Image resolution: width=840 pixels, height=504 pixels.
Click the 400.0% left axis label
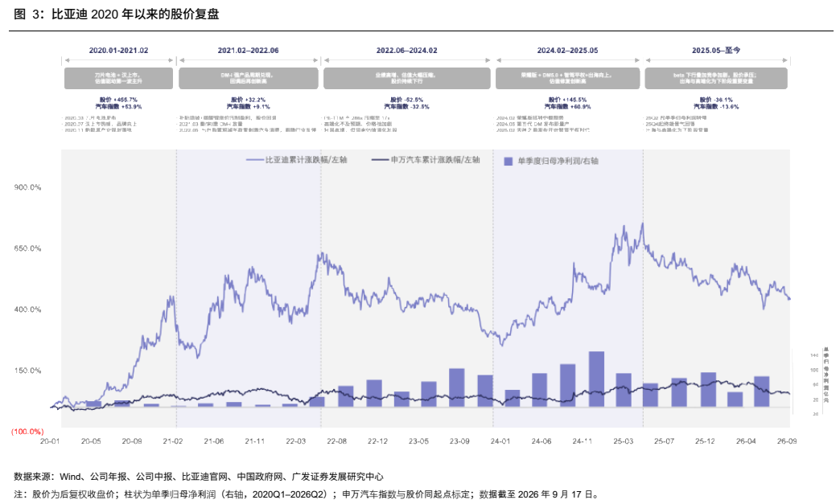[27, 309]
